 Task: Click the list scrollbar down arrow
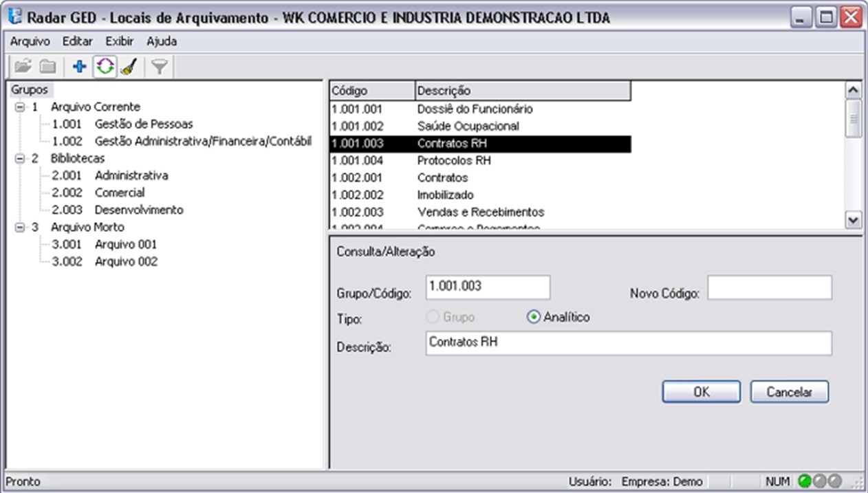[x=853, y=220]
